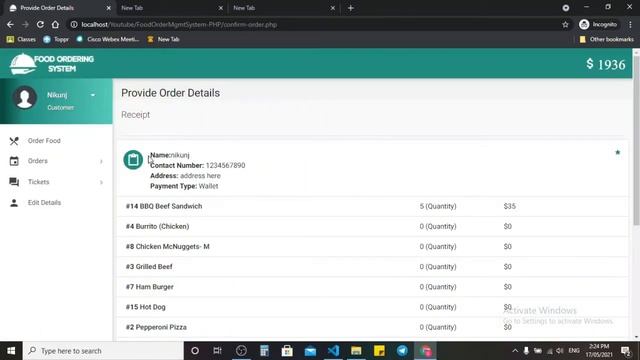Open the Toppr bookmark
The image size is (640, 360).
[x=56, y=39]
